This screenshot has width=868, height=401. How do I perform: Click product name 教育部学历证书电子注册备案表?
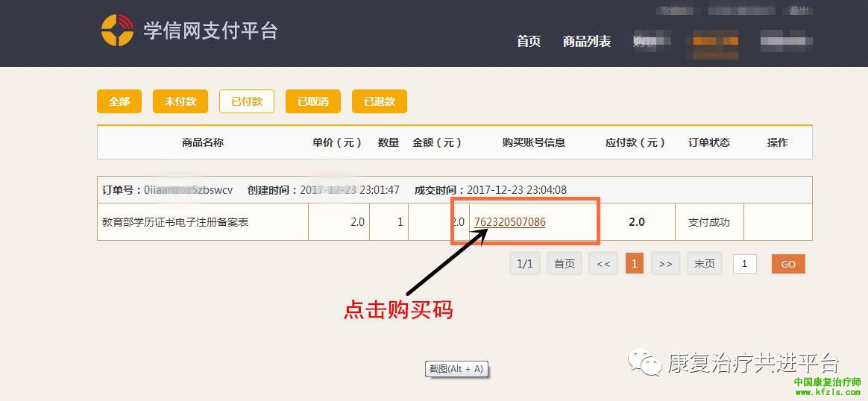point(175,222)
